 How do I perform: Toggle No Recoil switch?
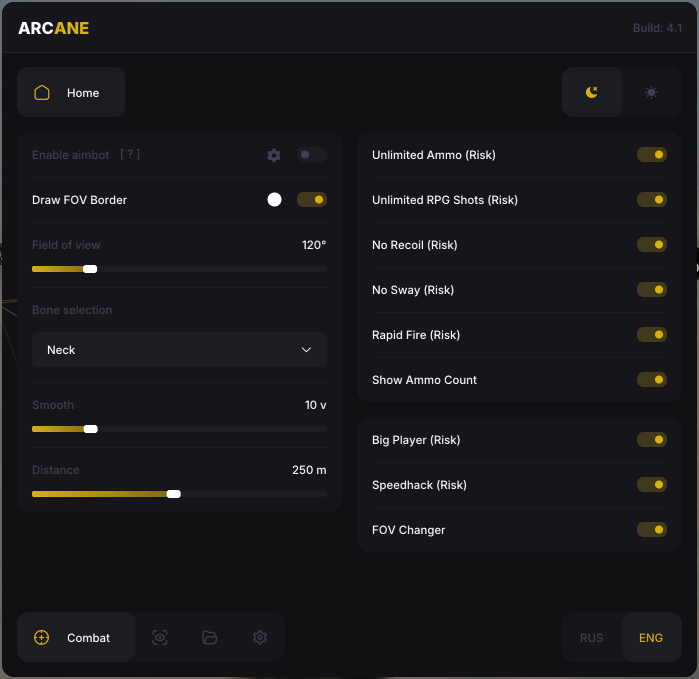pos(652,245)
